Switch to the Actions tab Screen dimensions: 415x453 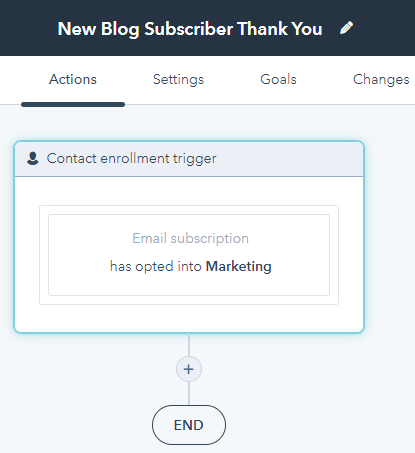73,79
